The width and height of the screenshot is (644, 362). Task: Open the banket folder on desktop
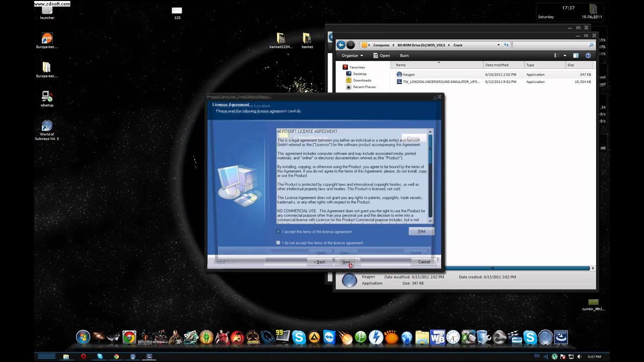pos(307,41)
